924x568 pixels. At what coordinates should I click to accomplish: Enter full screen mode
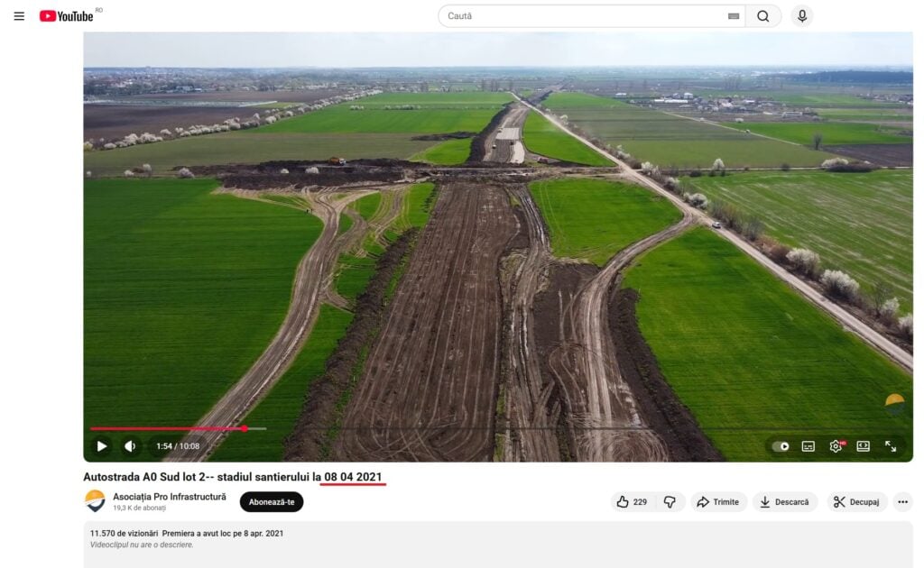coord(891,446)
